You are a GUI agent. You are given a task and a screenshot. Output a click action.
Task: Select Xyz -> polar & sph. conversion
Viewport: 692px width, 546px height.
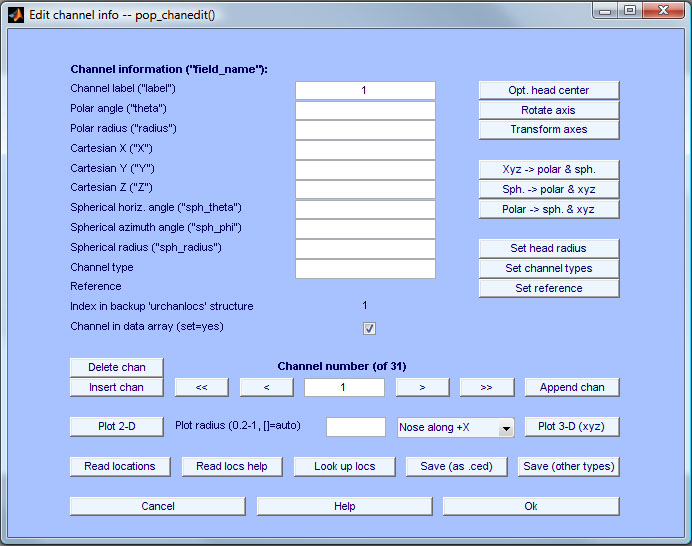[548, 169]
